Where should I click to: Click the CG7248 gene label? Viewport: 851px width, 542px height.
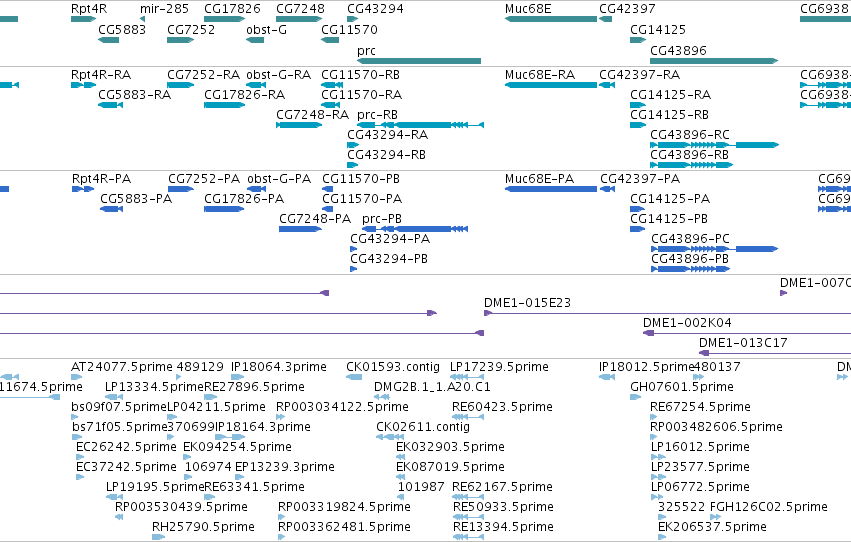300,9
